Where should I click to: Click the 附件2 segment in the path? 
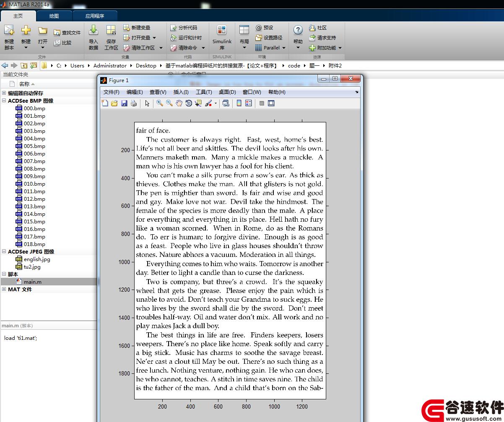pyautogui.click(x=335, y=65)
